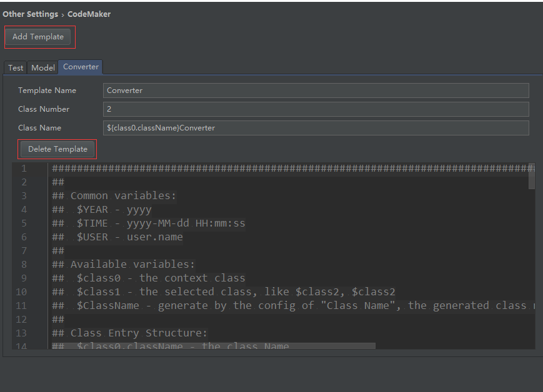
Task: Switch to the Test tab
Action: pyautogui.click(x=15, y=67)
